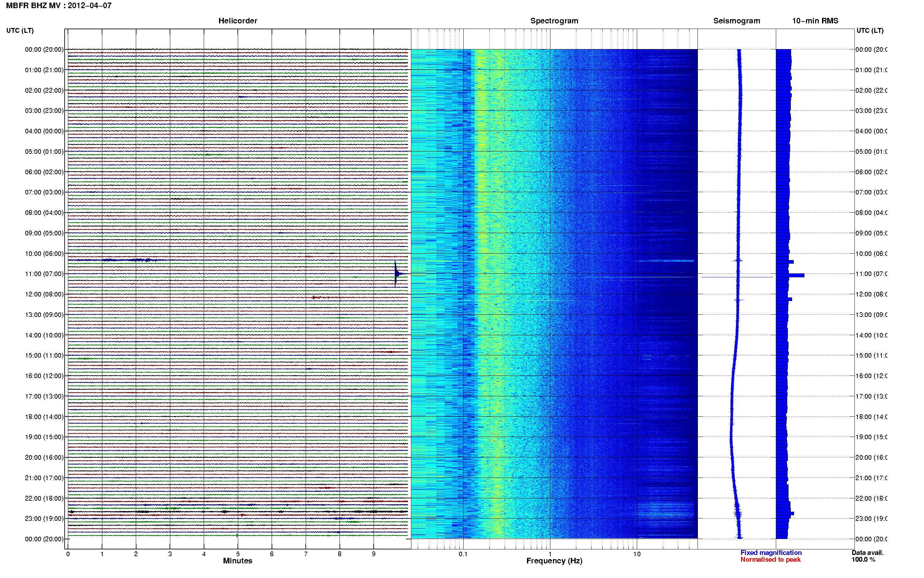Click left axis label '20:00 (16:00)'
924x578 pixels.
[x=44, y=457]
